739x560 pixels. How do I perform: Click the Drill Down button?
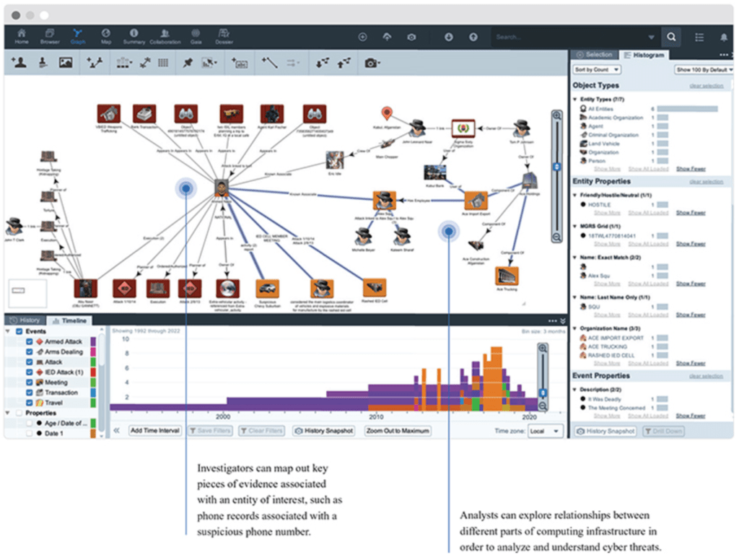coord(664,432)
